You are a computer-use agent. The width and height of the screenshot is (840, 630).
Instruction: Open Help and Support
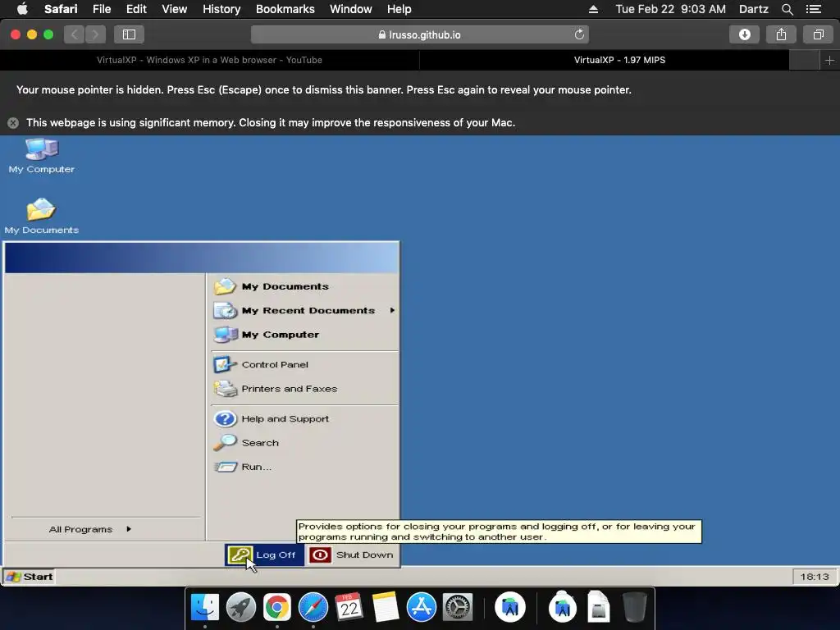(x=305, y=419)
